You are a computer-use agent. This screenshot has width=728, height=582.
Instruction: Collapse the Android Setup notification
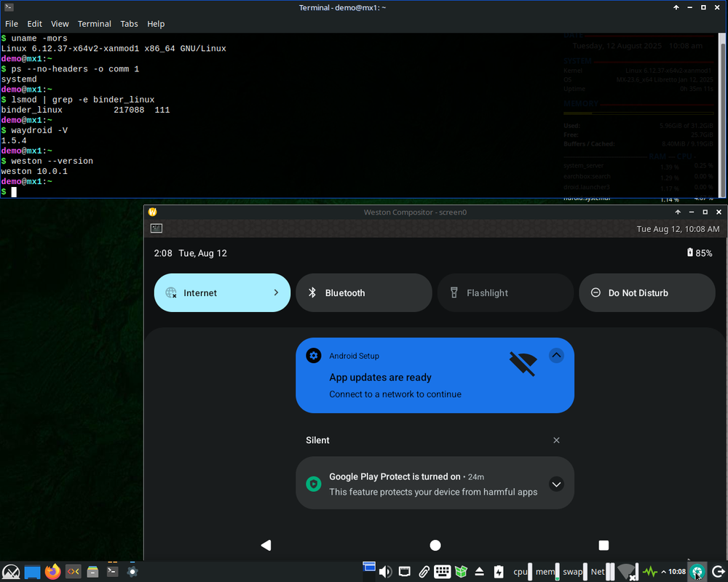556,356
